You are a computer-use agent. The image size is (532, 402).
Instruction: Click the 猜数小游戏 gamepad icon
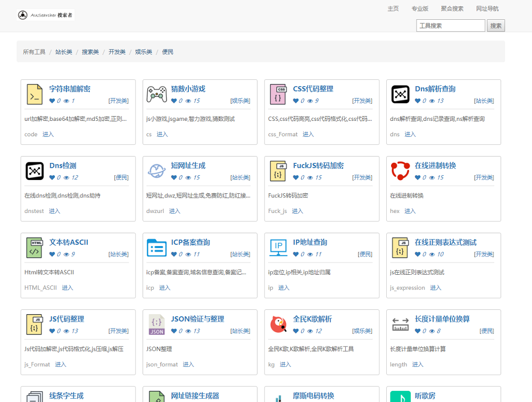click(x=156, y=94)
